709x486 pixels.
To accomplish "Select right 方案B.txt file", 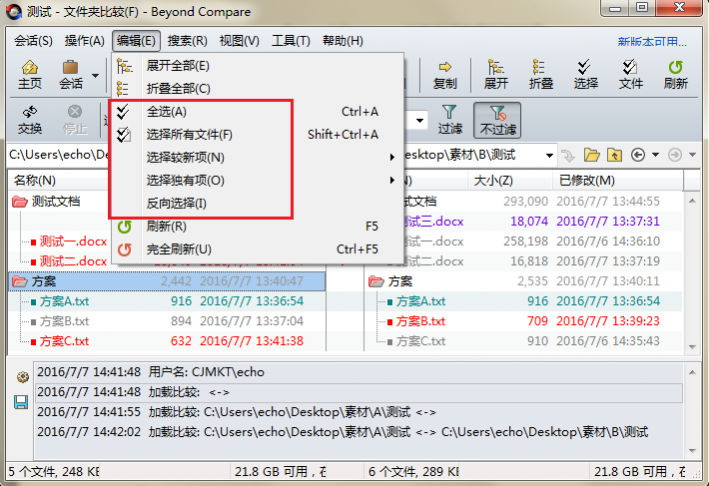I will (421, 321).
